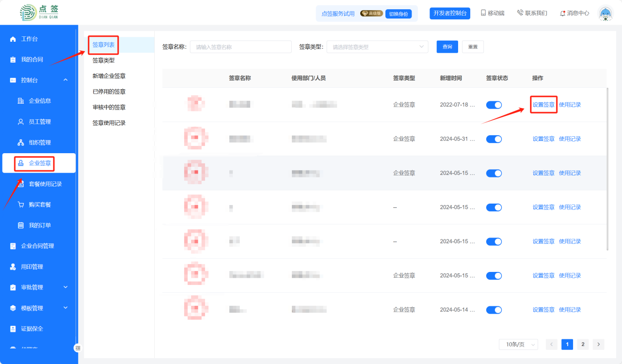Click the 员工管理 person icon
Image resolution: width=622 pixels, height=364 pixels.
[21, 122]
